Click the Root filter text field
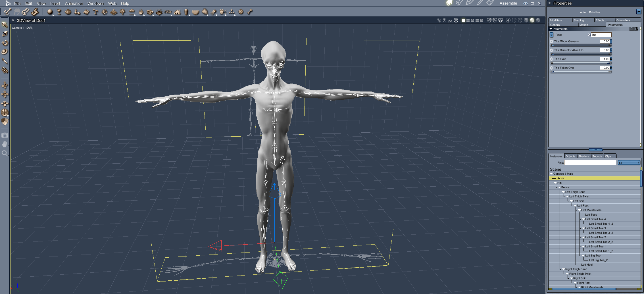644x294 pixels. [601, 35]
